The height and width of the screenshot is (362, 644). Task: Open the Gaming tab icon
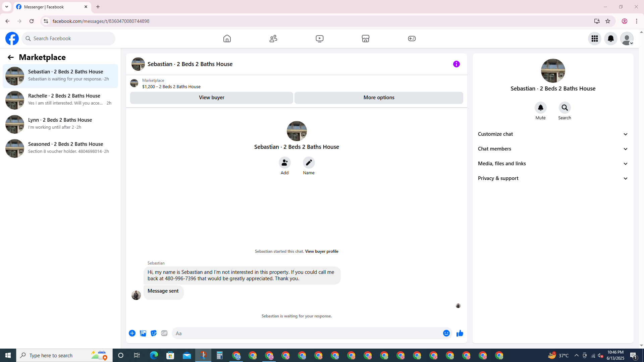412,39
